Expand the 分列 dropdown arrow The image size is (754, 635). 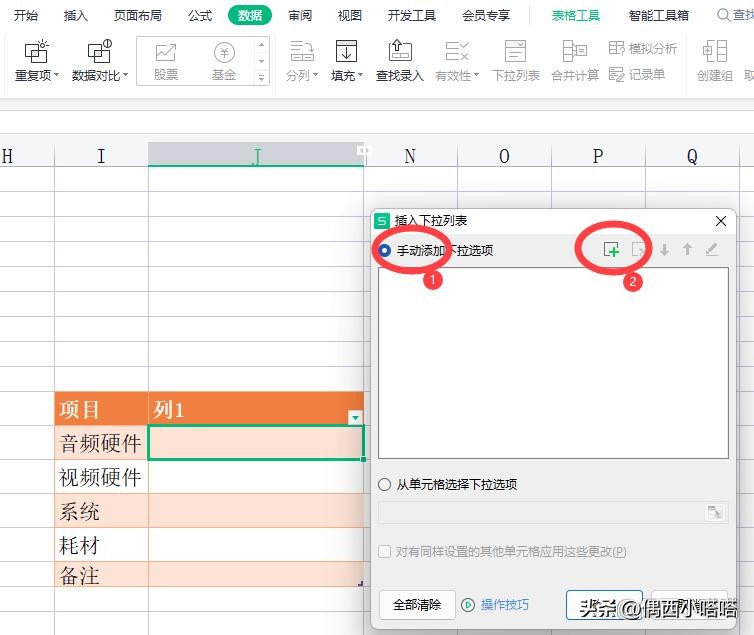pyautogui.click(x=315, y=75)
